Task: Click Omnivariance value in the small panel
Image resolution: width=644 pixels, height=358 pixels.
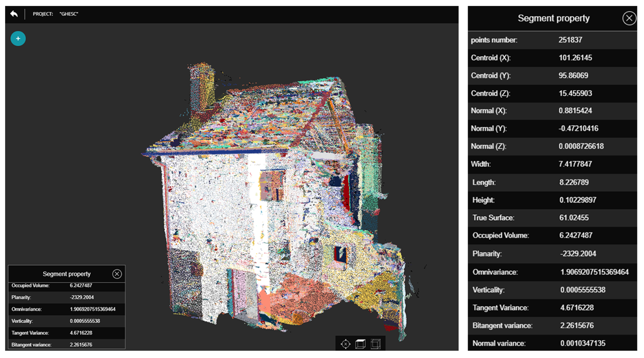Action: 93,309
